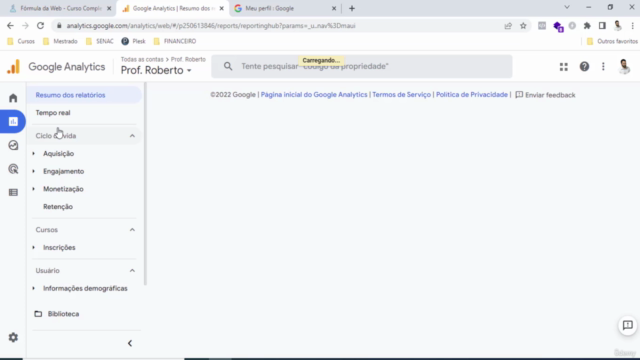Open Chrome profile avatar in toolbar
The height and width of the screenshot is (360, 640).
pos(618,26)
